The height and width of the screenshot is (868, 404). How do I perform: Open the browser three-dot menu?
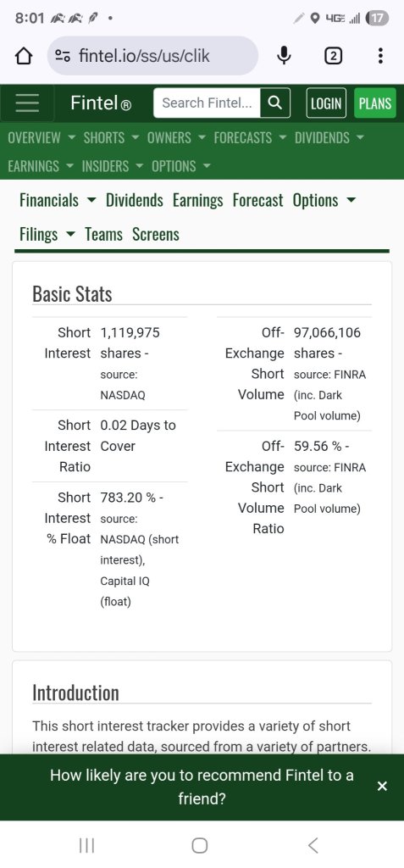(x=380, y=55)
